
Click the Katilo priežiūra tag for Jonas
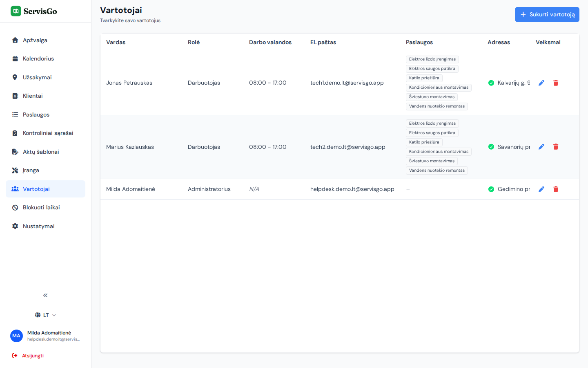pyautogui.click(x=424, y=78)
